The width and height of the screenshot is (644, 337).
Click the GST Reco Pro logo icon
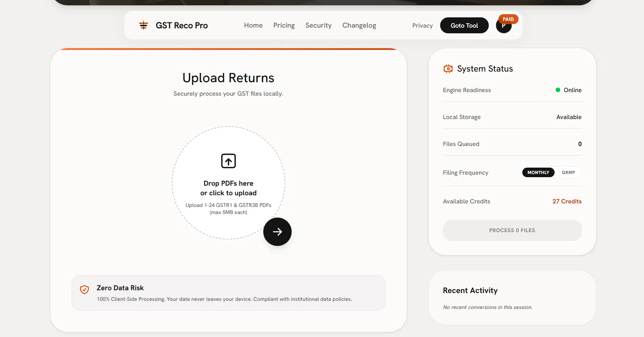pyautogui.click(x=143, y=25)
